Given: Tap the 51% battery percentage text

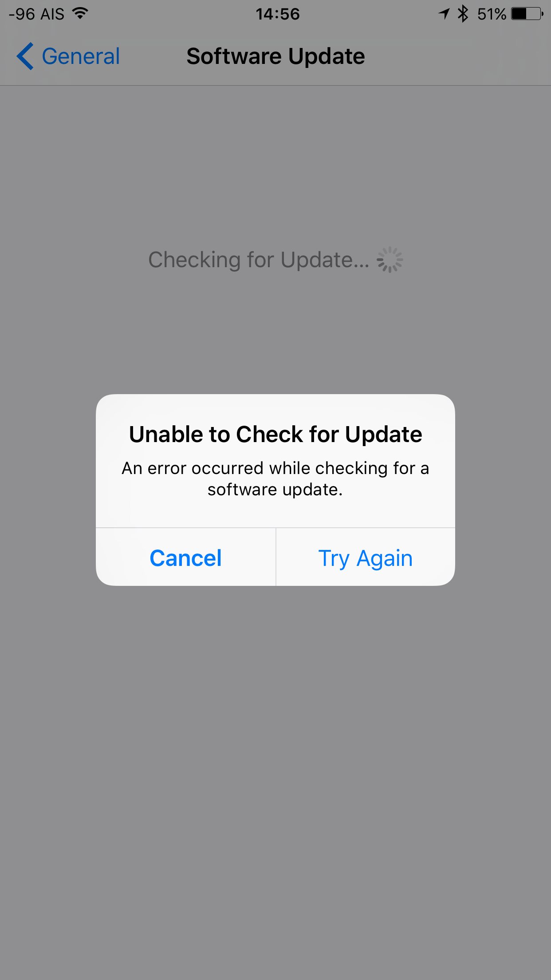Looking at the screenshot, I should [x=492, y=14].
